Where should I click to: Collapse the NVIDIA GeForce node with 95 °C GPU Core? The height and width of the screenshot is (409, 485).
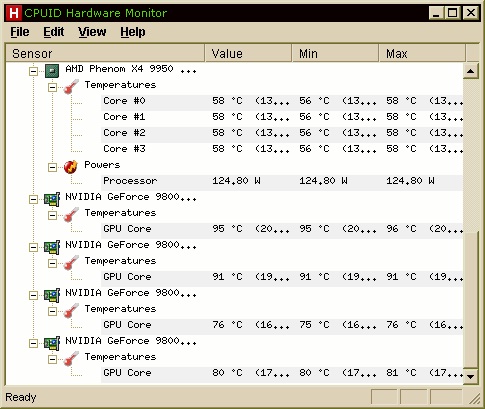point(33,199)
